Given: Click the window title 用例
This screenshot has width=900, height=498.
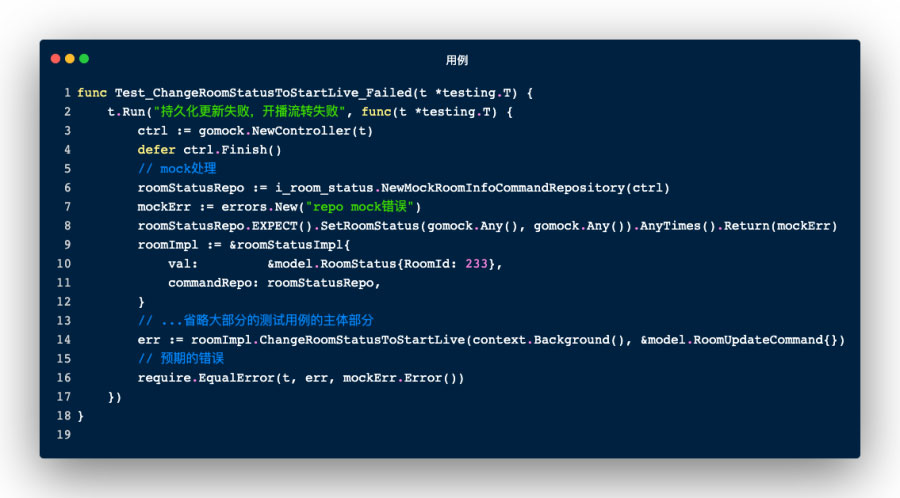Looking at the screenshot, I should pyautogui.click(x=457, y=60).
